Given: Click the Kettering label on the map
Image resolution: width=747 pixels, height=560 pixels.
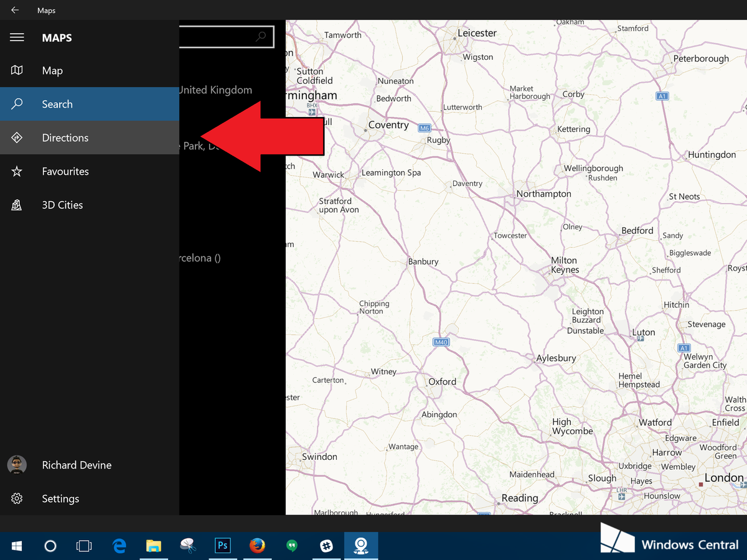Looking at the screenshot, I should coord(573,129).
